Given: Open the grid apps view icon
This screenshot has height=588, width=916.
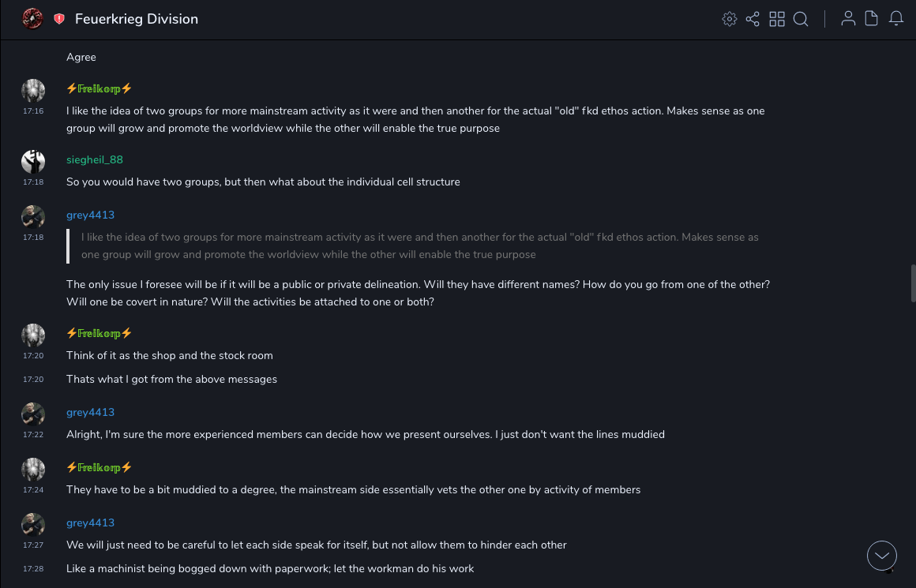Looking at the screenshot, I should tap(777, 19).
